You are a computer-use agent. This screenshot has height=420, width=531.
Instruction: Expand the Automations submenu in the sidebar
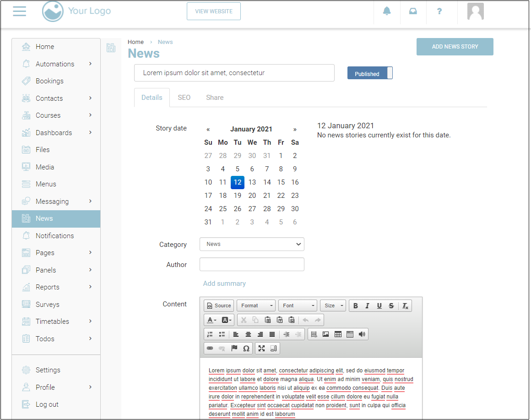pos(90,64)
